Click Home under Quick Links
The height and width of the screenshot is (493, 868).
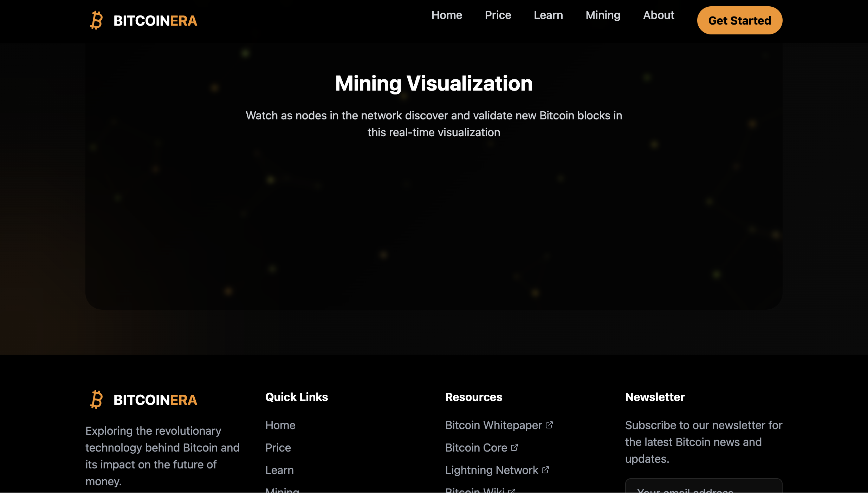[x=280, y=425]
